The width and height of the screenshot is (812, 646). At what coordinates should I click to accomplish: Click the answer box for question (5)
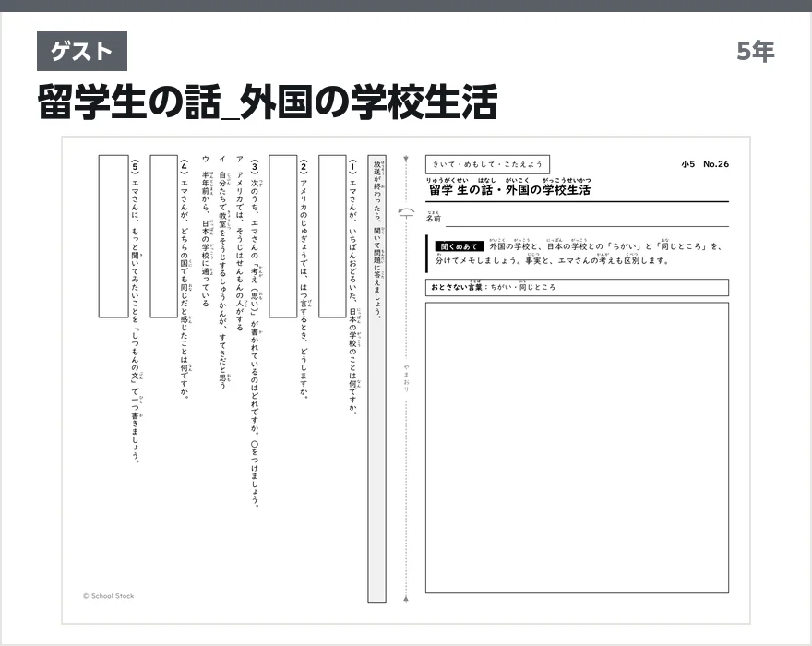point(113,235)
